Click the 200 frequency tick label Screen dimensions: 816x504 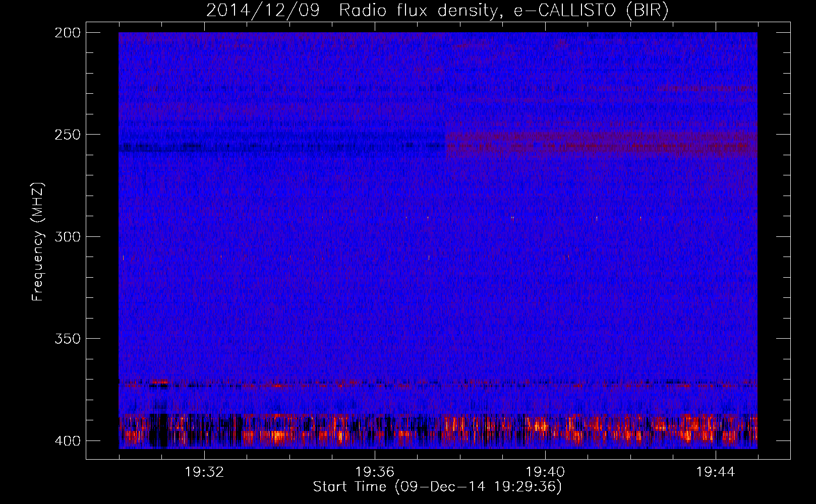(x=67, y=33)
